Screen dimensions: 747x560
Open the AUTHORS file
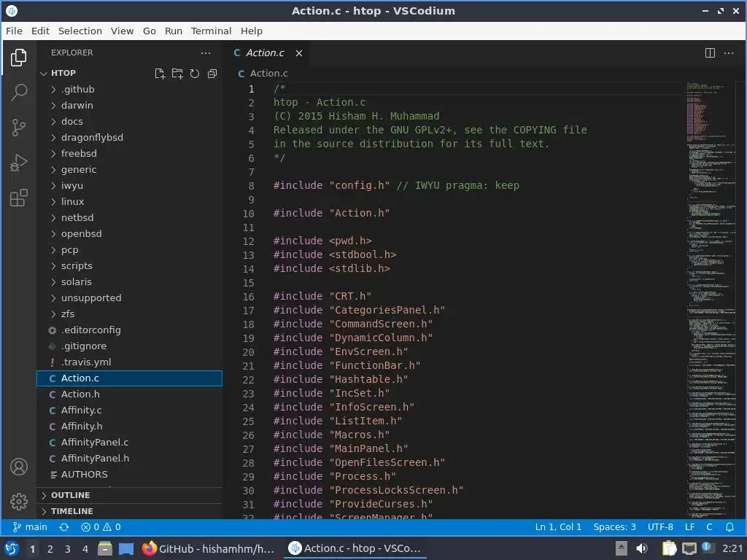[x=129, y=474]
